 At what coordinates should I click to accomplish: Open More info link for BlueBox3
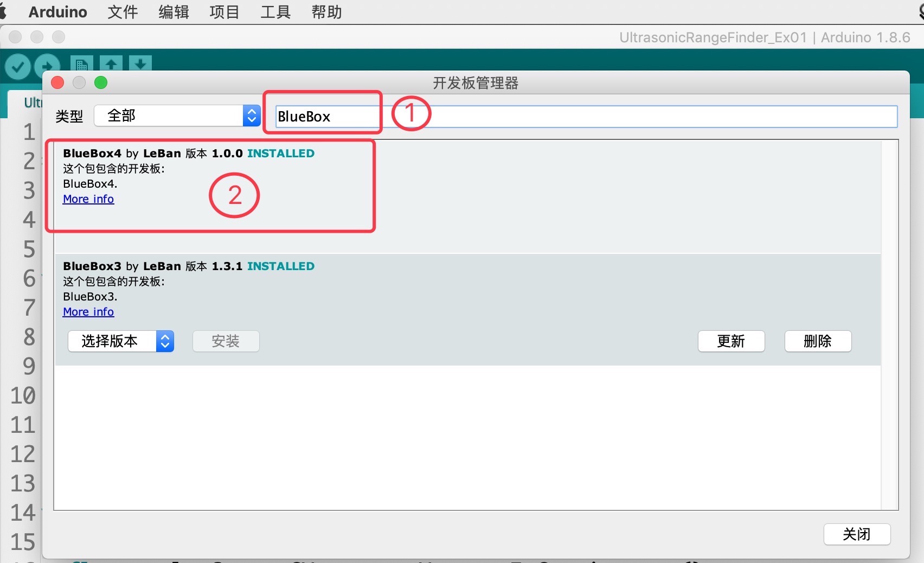[x=88, y=312]
